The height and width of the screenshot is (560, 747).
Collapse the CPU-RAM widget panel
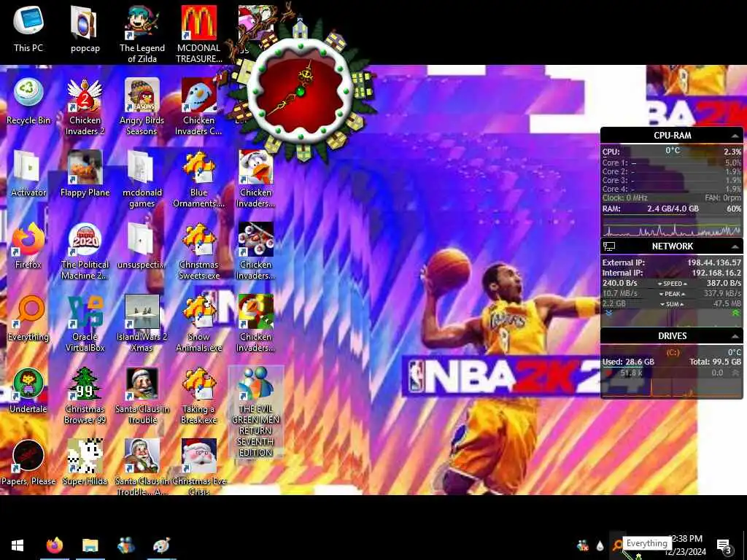[x=735, y=136]
